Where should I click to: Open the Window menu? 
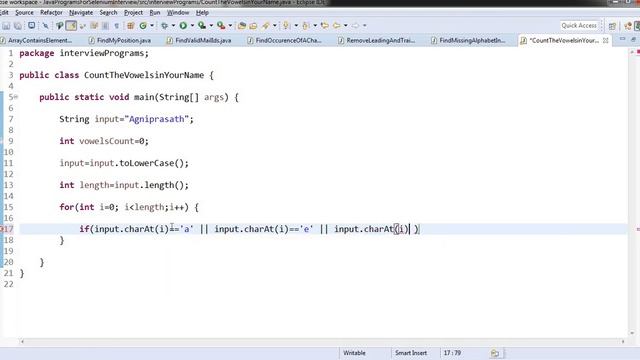[x=178, y=13]
